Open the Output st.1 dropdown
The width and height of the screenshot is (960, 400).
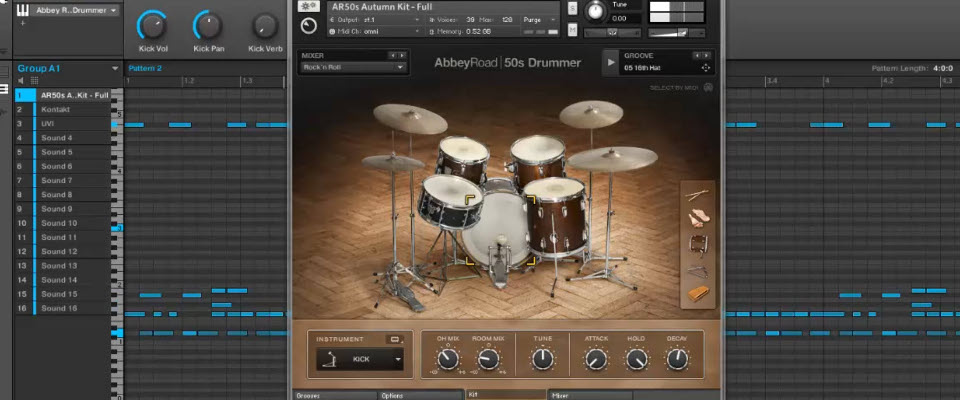375,20
